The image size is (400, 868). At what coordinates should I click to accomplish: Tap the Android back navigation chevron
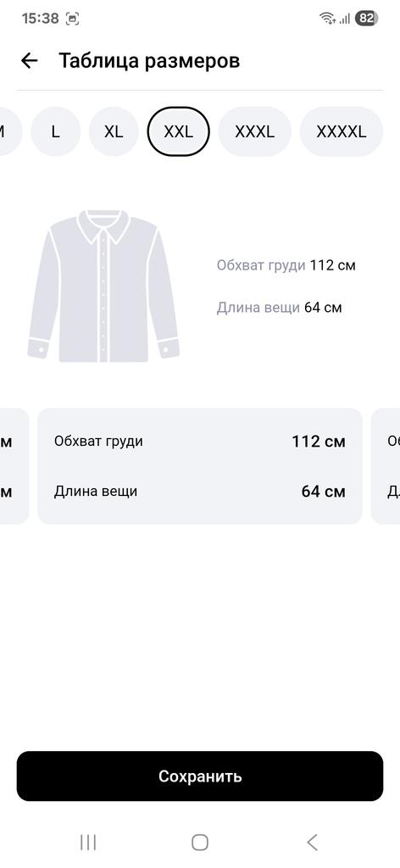pos(312,843)
